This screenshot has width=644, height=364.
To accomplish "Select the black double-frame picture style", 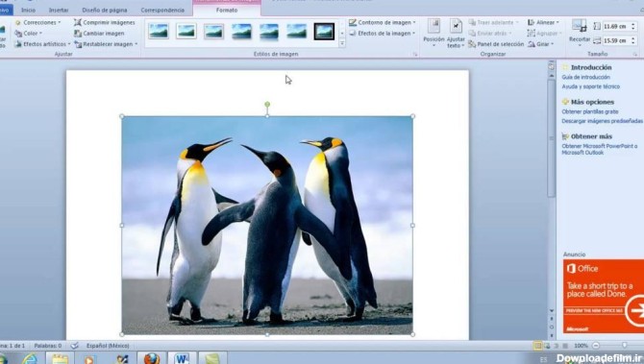I will point(324,31).
